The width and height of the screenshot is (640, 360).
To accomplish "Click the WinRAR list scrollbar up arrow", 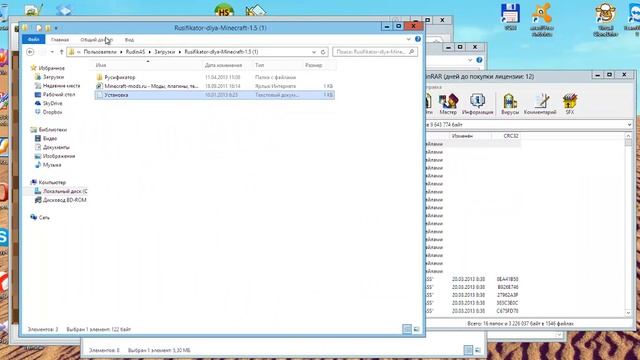I will tap(628, 136).
